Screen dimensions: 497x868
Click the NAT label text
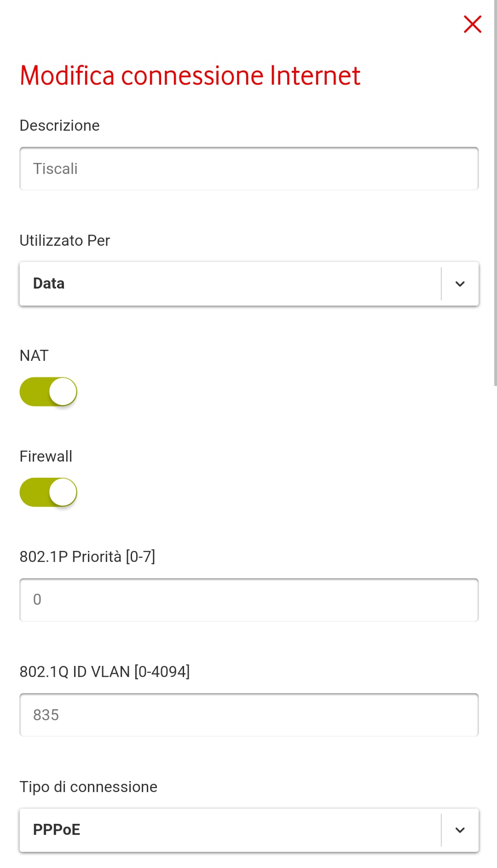[x=34, y=356]
